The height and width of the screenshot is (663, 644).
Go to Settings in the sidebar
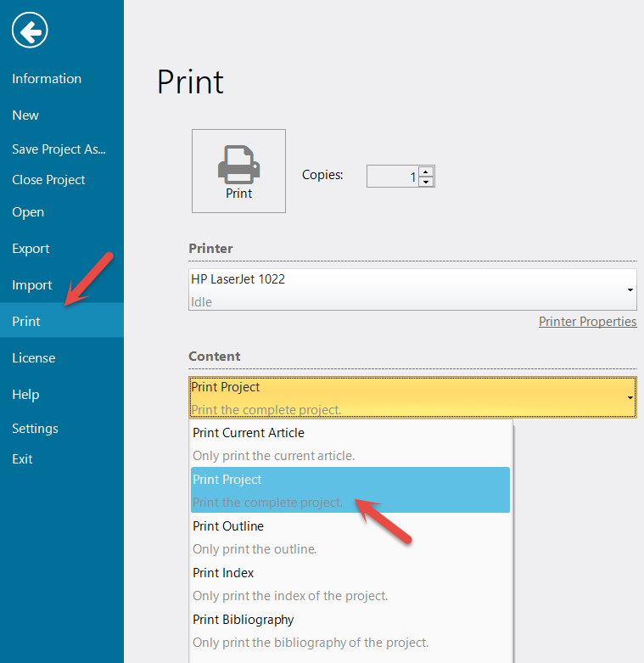[x=35, y=429]
